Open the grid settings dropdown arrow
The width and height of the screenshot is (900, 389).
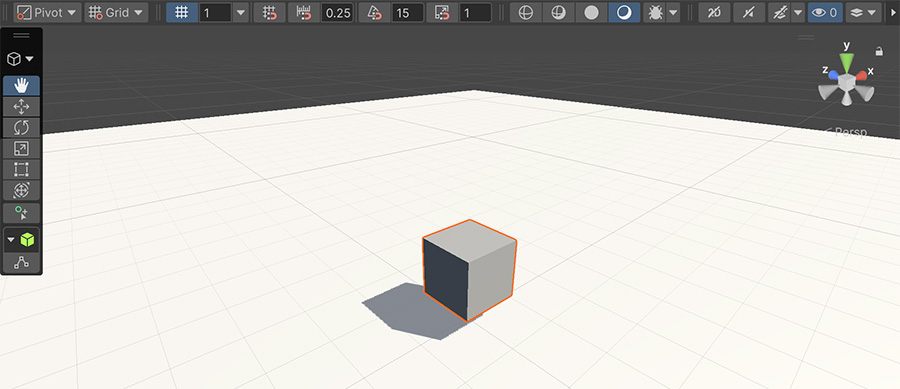point(241,13)
